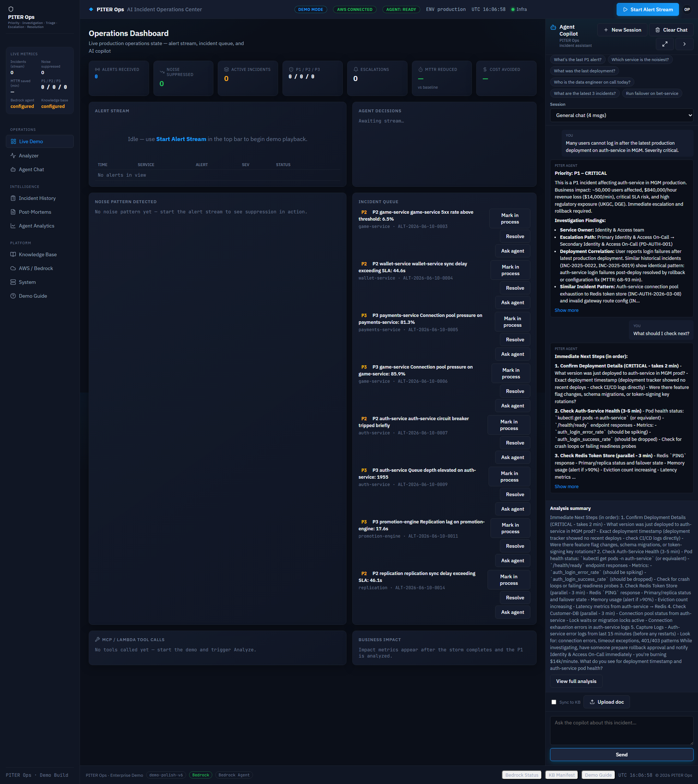The image size is (698, 784).
Task: Click the Cost Avoided dollar icon
Action: click(x=485, y=69)
